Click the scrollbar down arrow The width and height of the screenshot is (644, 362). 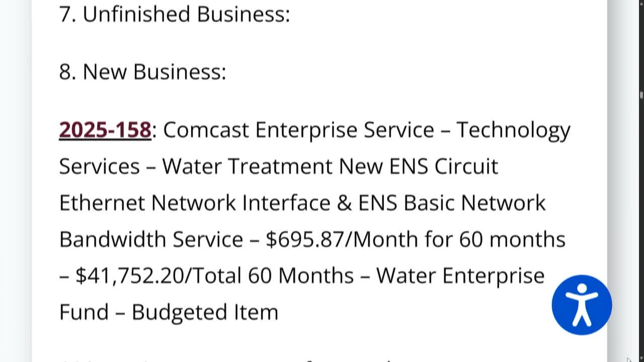pyautogui.click(x=641, y=358)
